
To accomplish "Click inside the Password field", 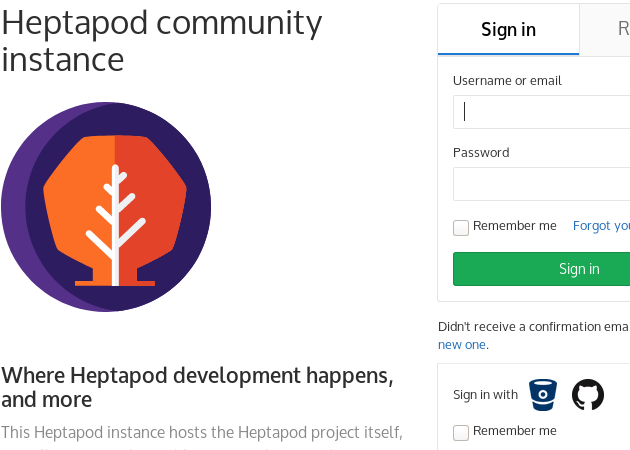I will pyautogui.click(x=542, y=184).
